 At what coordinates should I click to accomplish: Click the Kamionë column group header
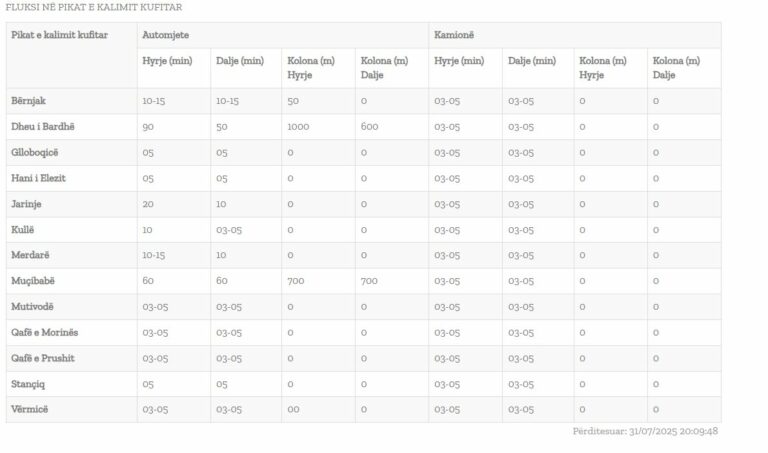pos(455,35)
